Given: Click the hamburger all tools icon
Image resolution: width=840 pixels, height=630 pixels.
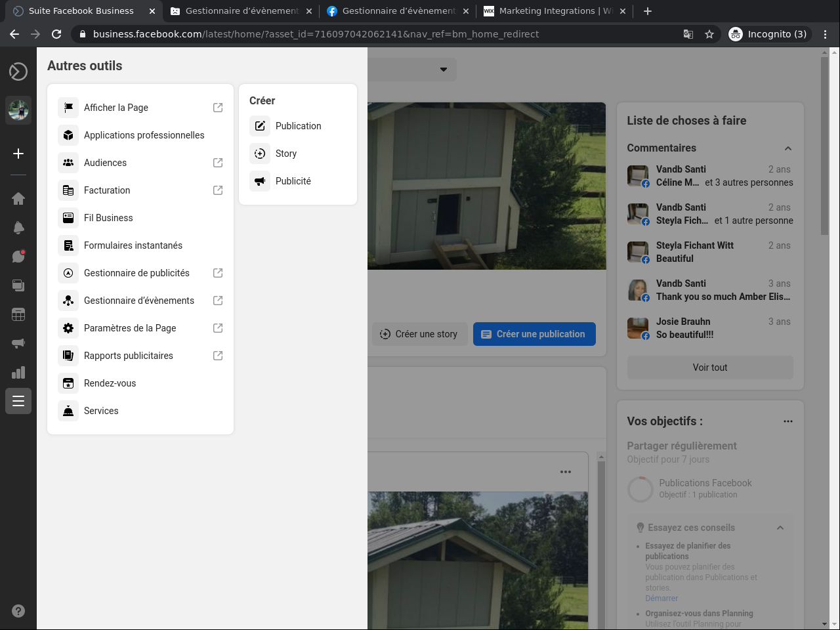Looking at the screenshot, I should [x=18, y=401].
